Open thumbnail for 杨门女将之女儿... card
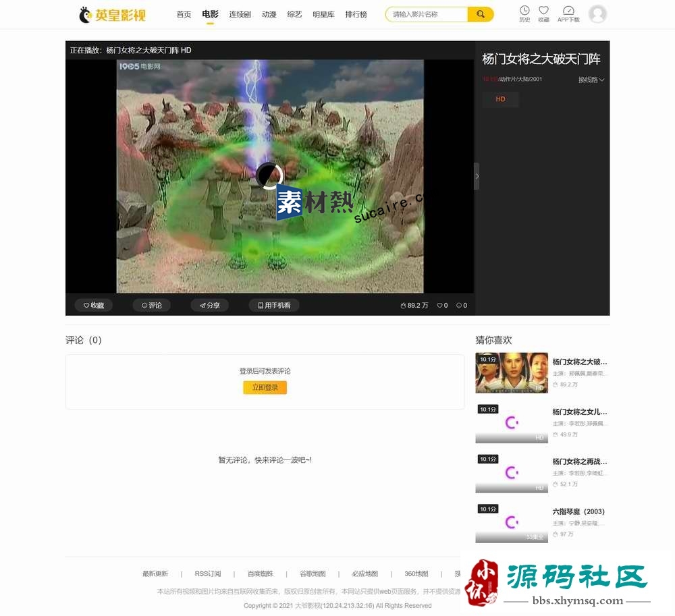The height and width of the screenshot is (616, 675). 512,423
